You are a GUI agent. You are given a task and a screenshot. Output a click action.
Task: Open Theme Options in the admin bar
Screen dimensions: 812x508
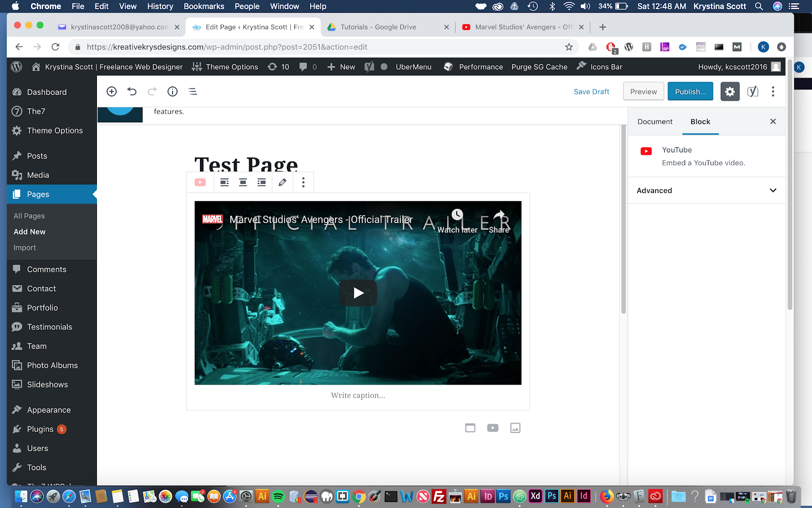[225, 67]
